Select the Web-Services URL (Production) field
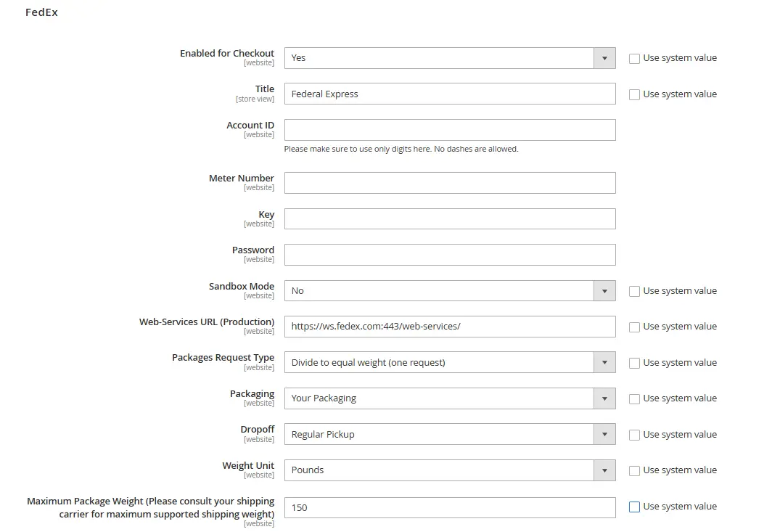The width and height of the screenshot is (772, 532). click(x=450, y=326)
